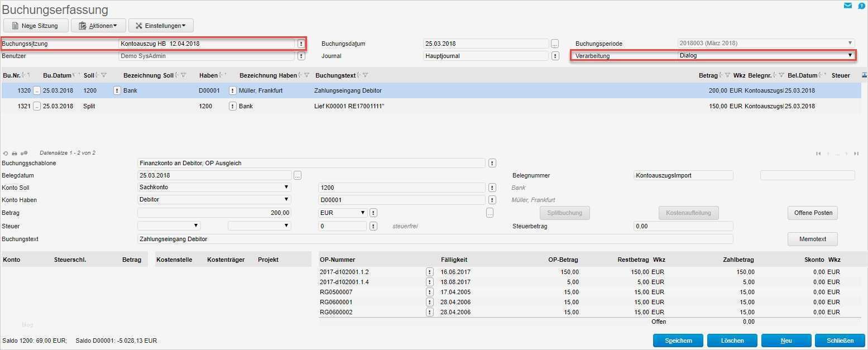Filter the Betrag column

click(x=727, y=75)
